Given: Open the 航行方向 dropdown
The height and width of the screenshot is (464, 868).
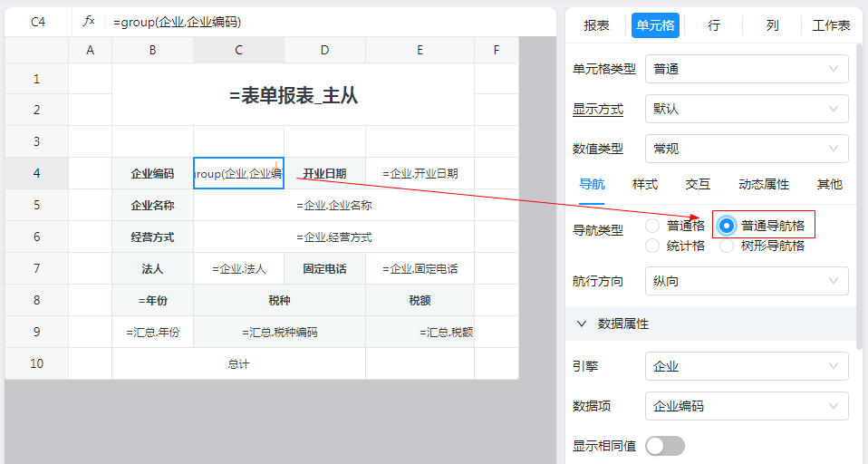Looking at the screenshot, I should [x=746, y=281].
